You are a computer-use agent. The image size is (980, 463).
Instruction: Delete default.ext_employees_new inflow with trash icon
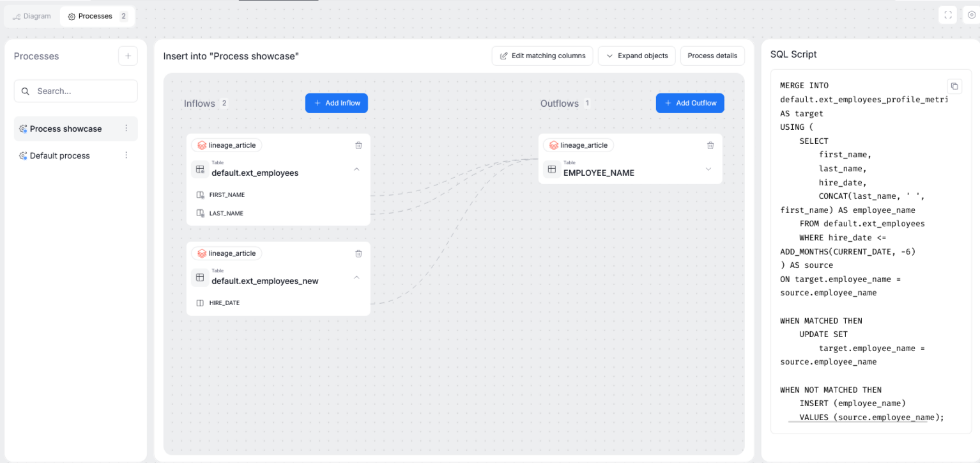point(358,253)
